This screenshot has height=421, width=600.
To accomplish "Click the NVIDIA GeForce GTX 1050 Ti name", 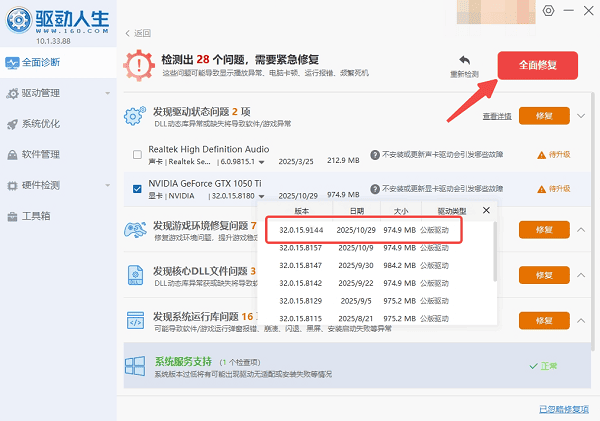I will 205,184.
